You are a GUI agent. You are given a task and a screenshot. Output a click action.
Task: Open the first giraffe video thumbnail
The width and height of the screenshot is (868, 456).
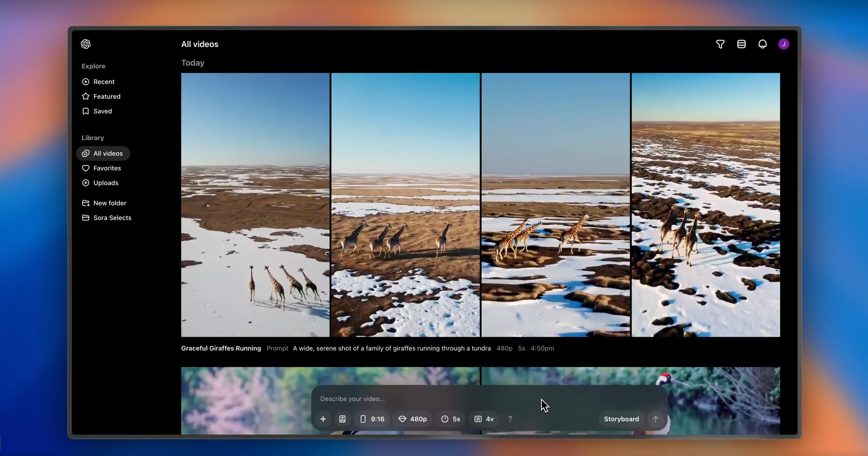pyautogui.click(x=255, y=205)
